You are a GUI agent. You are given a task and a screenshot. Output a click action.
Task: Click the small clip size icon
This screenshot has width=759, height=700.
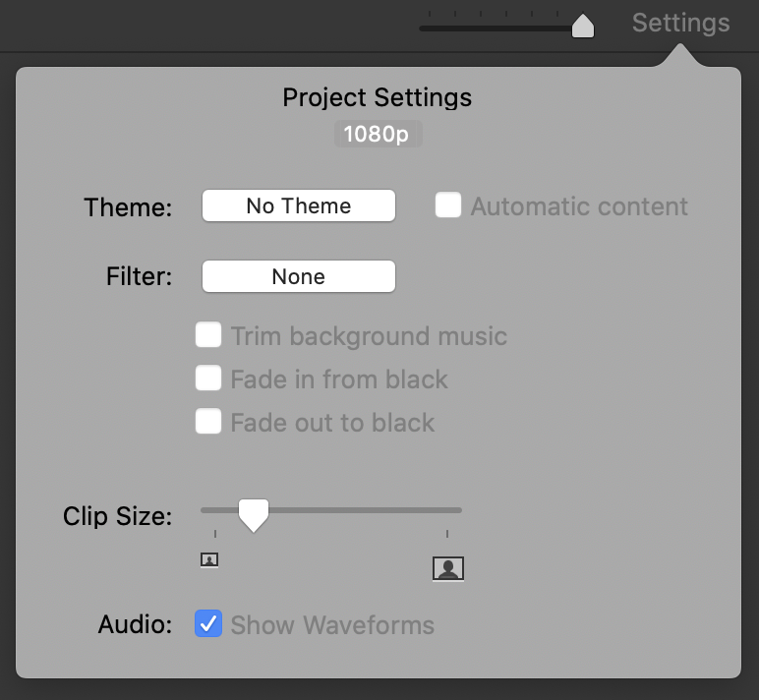pyautogui.click(x=209, y=559)
